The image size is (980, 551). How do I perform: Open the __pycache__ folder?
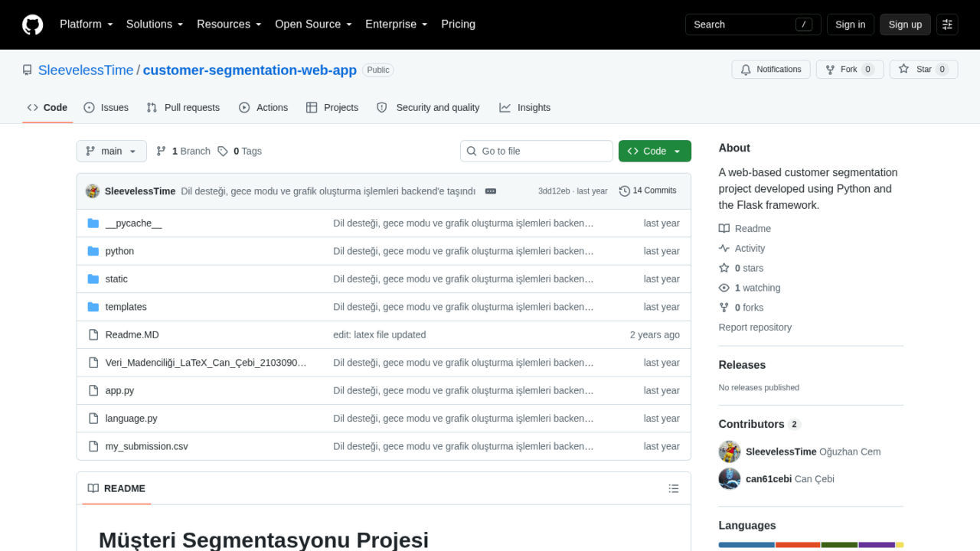click(133, 223)
